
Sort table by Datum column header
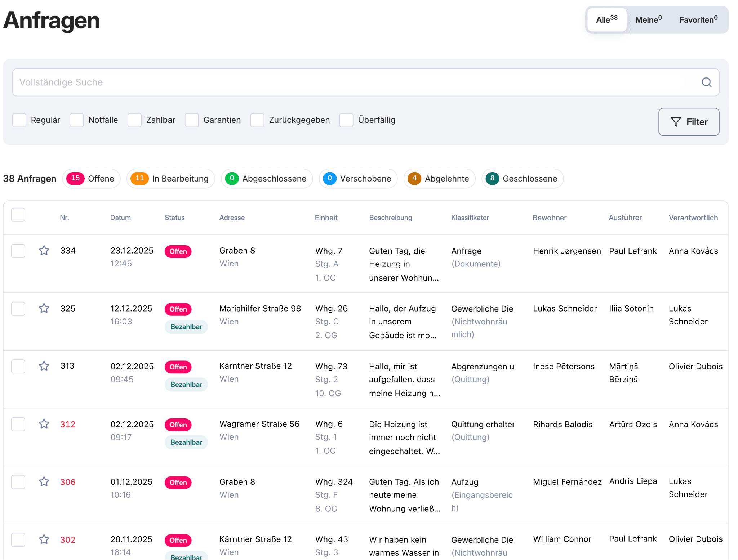coord(120,218)
